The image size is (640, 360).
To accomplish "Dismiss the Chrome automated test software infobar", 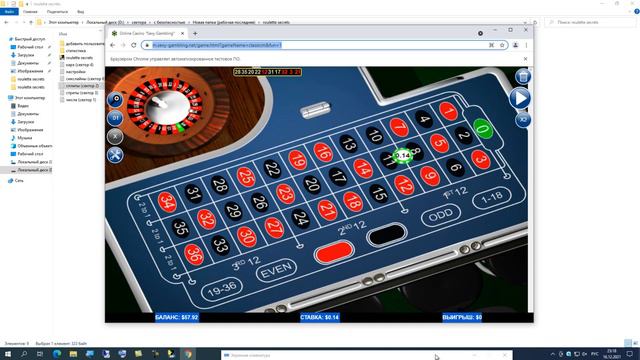I will pyautogui.click(x=525, y=59).
